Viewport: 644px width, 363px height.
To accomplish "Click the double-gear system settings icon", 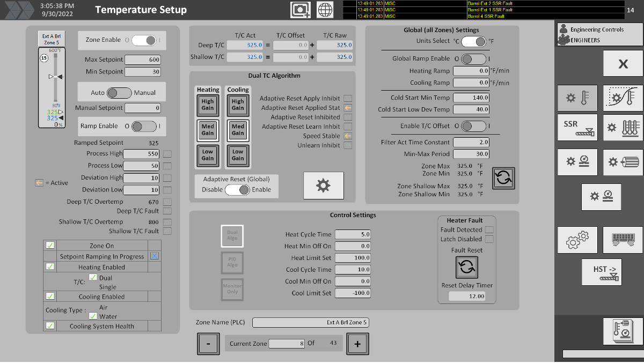I will [x=577, y=240].
